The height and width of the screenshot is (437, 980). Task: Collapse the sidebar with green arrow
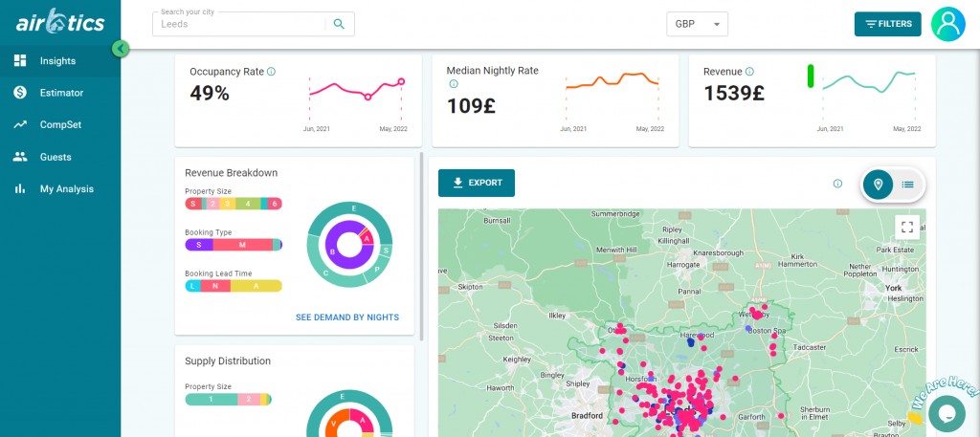(121, 48)
